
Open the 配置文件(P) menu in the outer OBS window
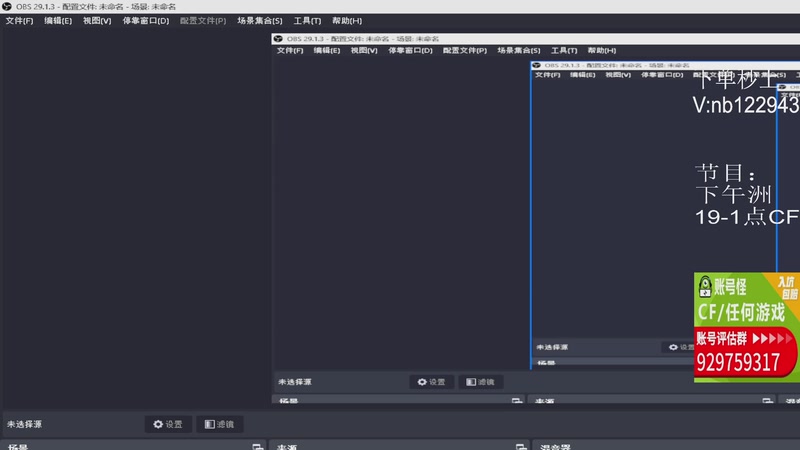pyautogui.click(x=203, y=21)
